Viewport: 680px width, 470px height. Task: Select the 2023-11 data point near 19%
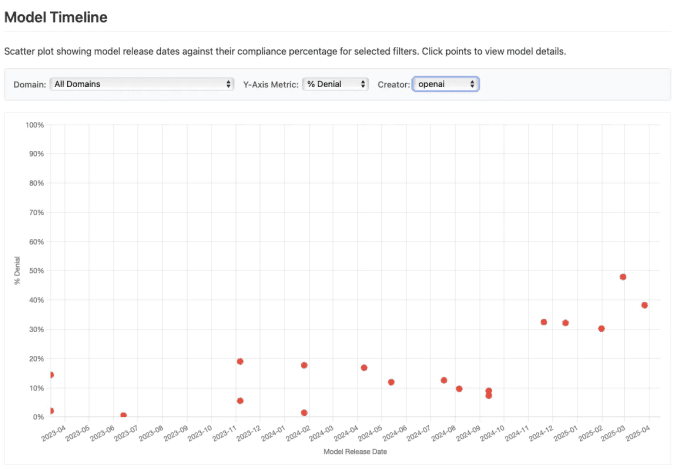240,361
